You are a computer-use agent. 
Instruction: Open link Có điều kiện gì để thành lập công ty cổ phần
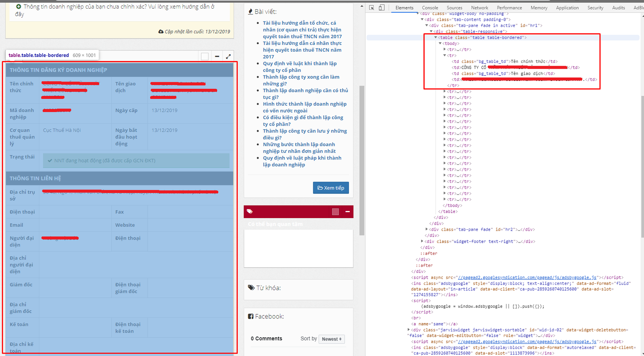pyautogui.click(x=303, y=121)
